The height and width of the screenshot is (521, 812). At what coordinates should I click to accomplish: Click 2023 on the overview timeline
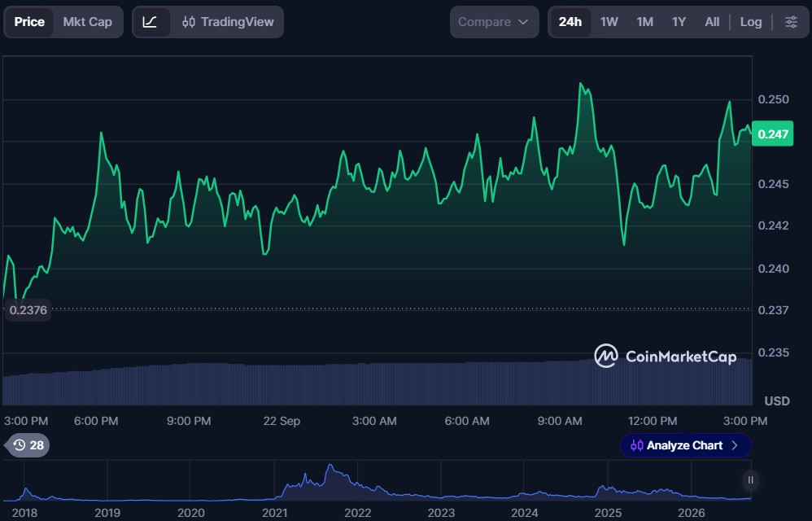(441, 513)
